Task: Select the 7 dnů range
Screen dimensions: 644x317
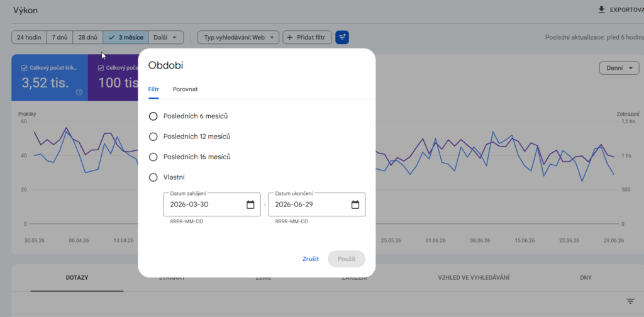Action: (60, 37)
